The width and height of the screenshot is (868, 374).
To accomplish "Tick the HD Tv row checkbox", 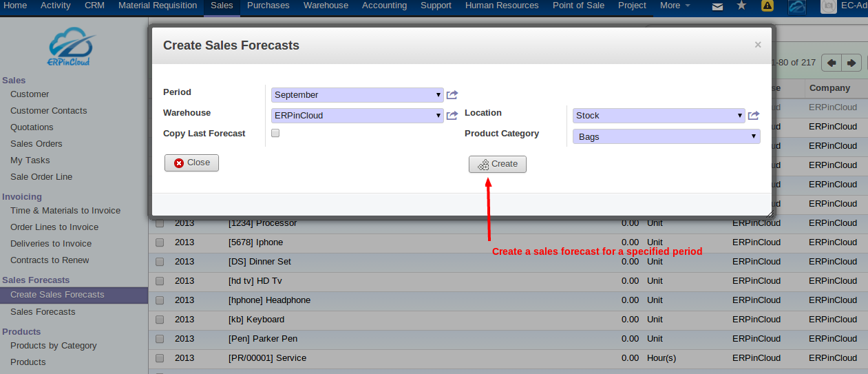I will click(x=160, y=281).
